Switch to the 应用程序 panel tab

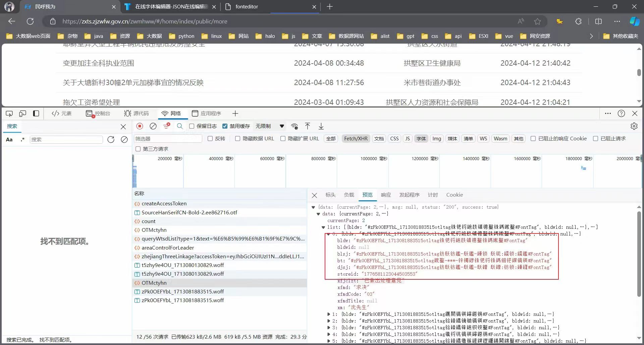click(x=207, y=114)
